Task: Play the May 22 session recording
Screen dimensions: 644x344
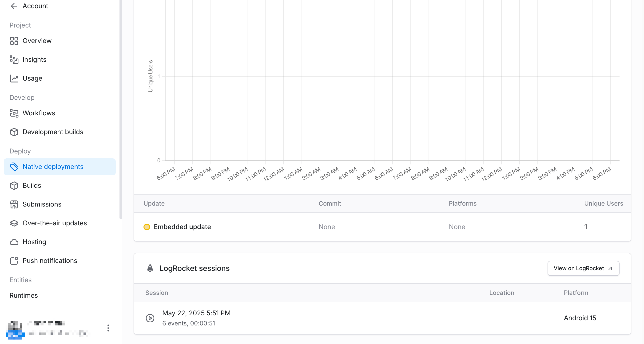Action: (x=150, y=318)
